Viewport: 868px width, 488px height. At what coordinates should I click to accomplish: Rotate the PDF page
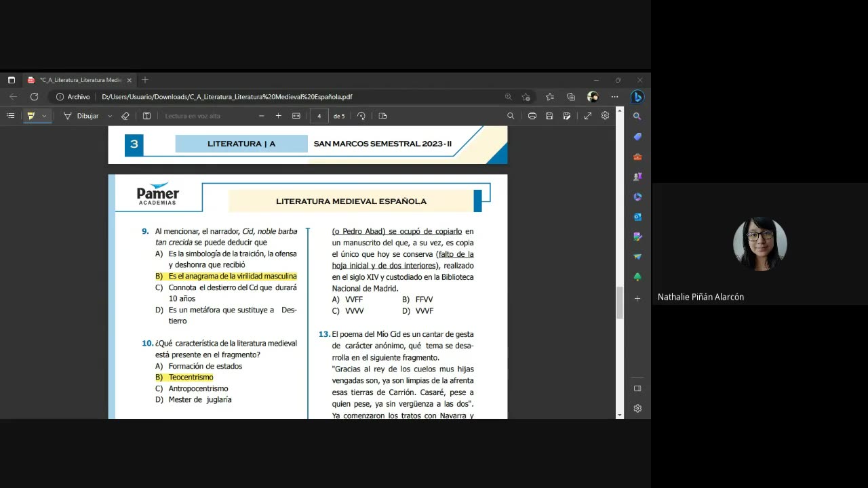[361, 116]
